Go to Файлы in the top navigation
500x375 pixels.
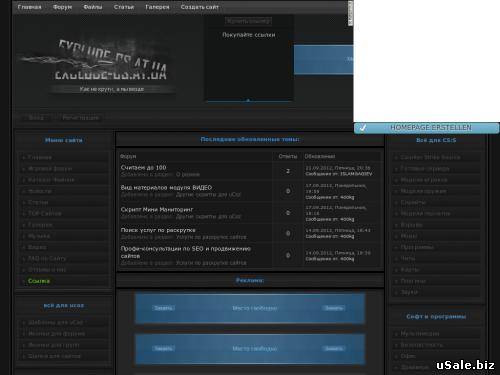pyautogui.click(x=93, y=7)
